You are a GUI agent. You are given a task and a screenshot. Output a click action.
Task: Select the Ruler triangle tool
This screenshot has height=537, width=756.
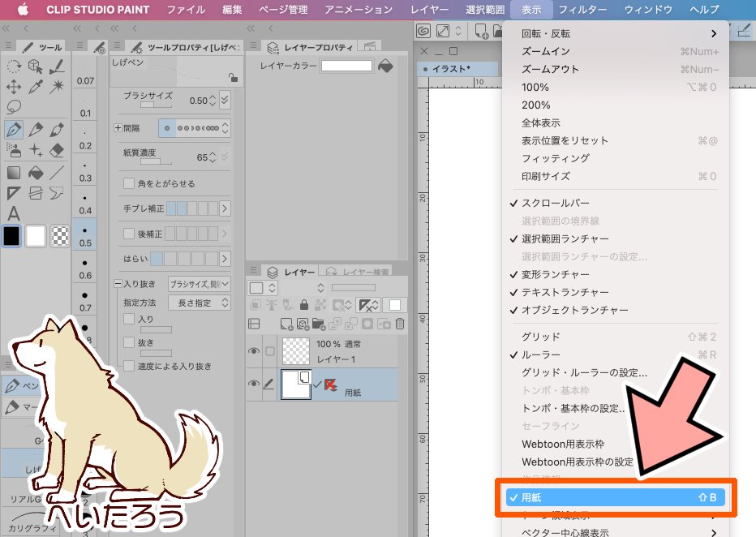click(14, 193)
